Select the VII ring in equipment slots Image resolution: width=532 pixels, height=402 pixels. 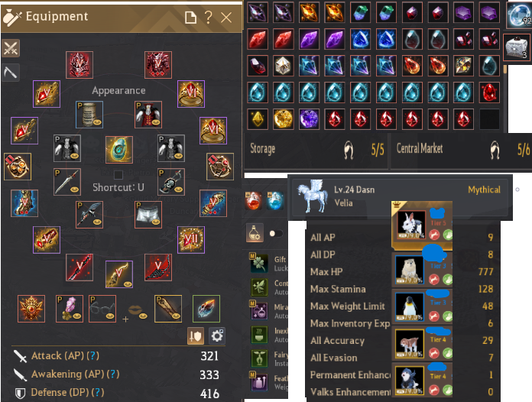(x=191, y=240)
